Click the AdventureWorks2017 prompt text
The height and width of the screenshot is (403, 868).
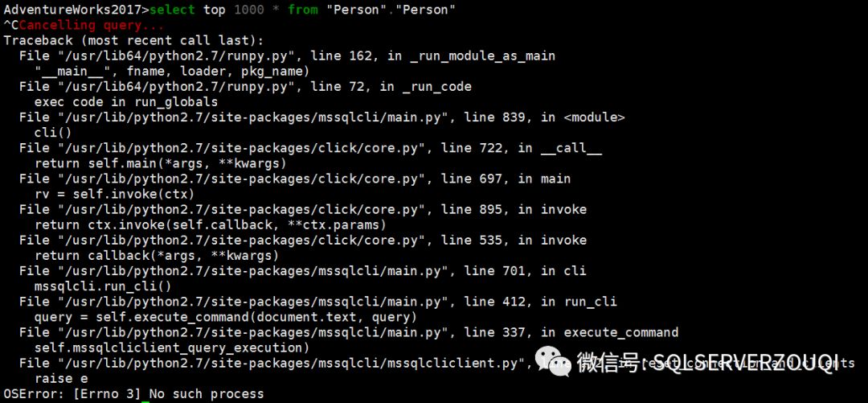point(74,10)
